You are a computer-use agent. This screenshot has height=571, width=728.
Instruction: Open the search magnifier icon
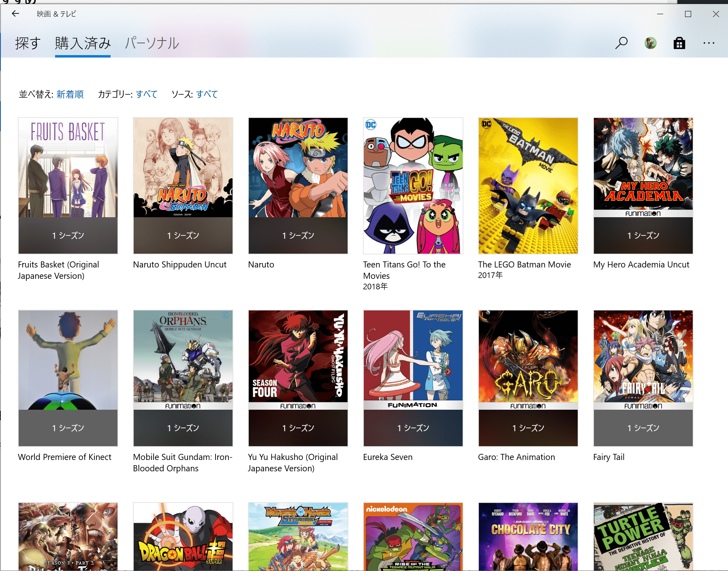point(621,43)
